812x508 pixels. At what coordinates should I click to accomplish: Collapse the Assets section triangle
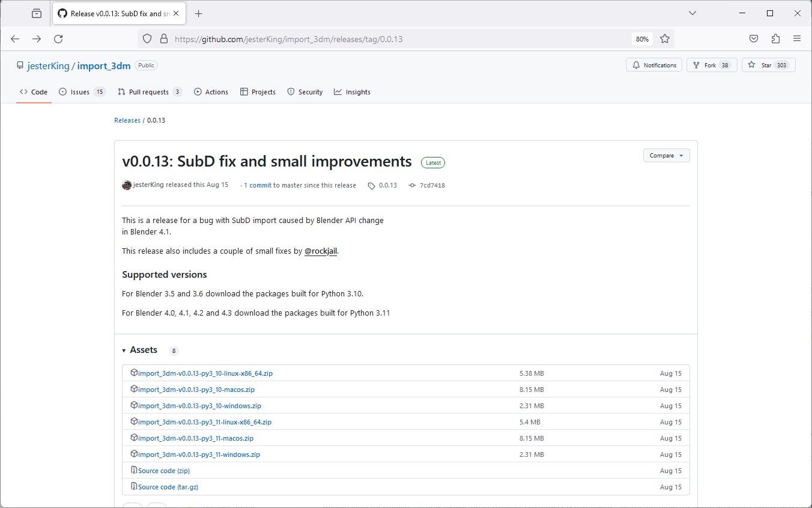click(124, 350)
